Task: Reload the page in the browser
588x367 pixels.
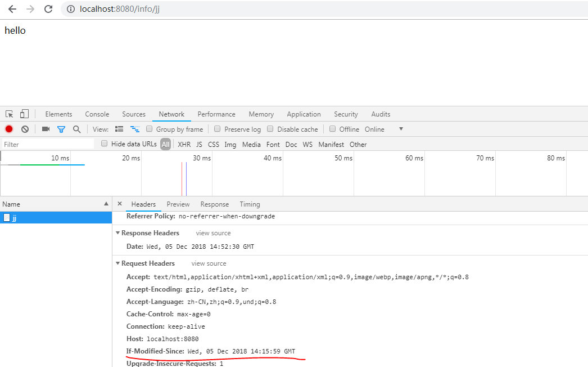Action: click(x=48, y=9)
